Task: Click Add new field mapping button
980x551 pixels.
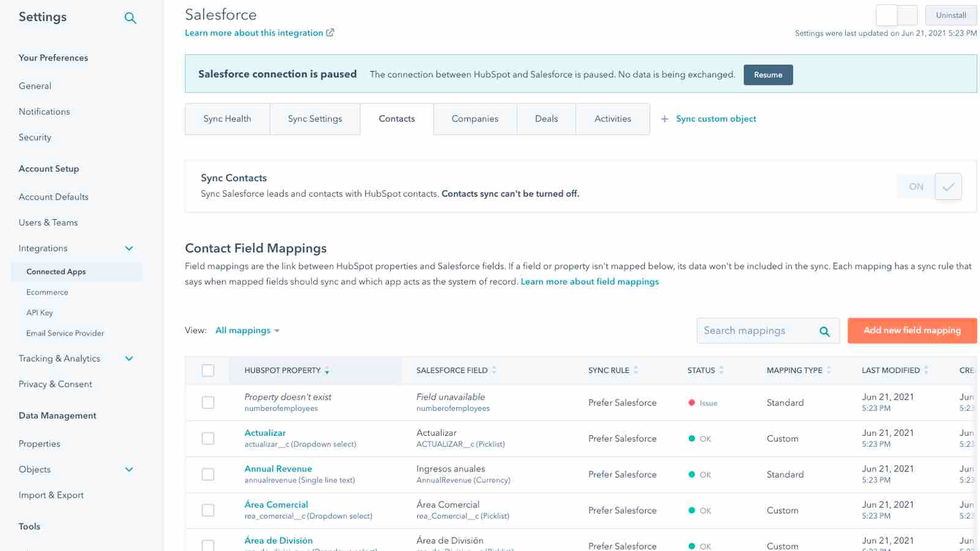Action: [x=912, y=331]
